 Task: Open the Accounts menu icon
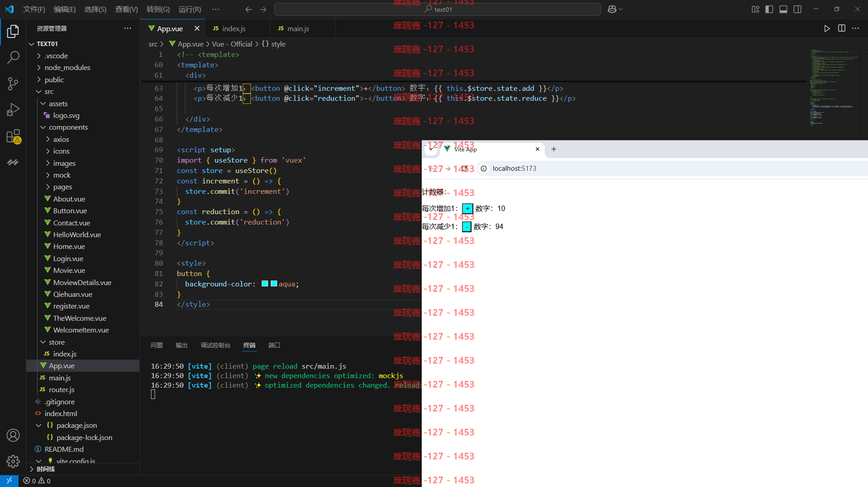(13, 435)
